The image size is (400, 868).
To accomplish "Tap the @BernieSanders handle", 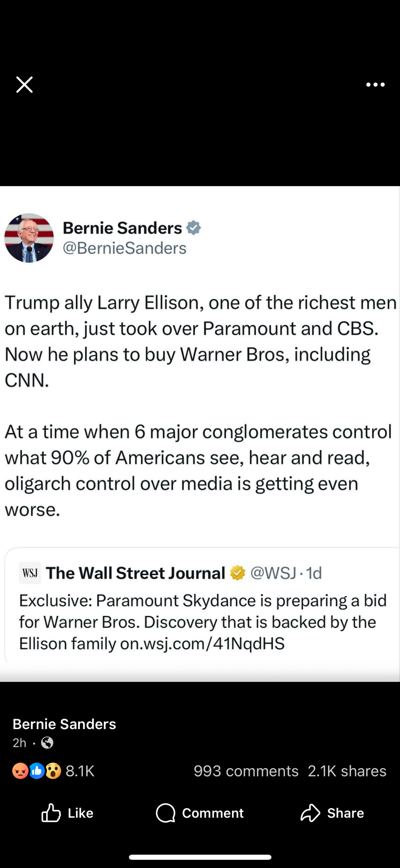I will [x=125, y=248].
